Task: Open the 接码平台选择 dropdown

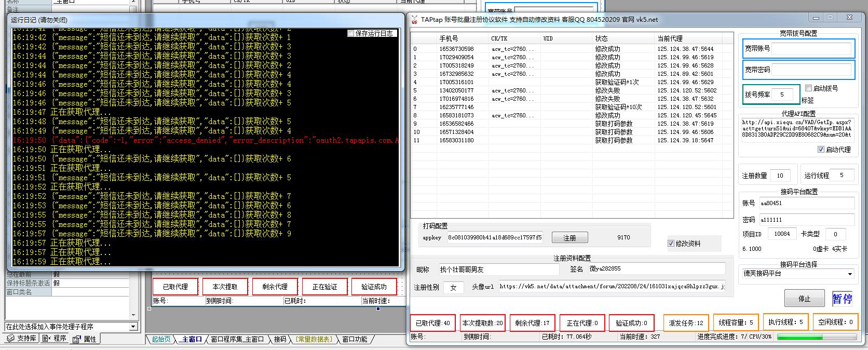Action: (849, 274)
